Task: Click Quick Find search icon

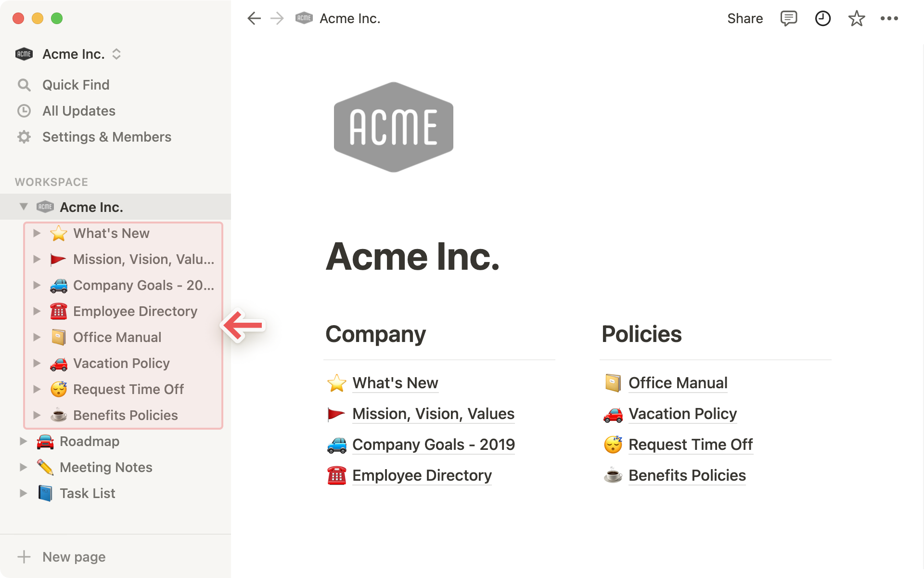Action: 24,85
